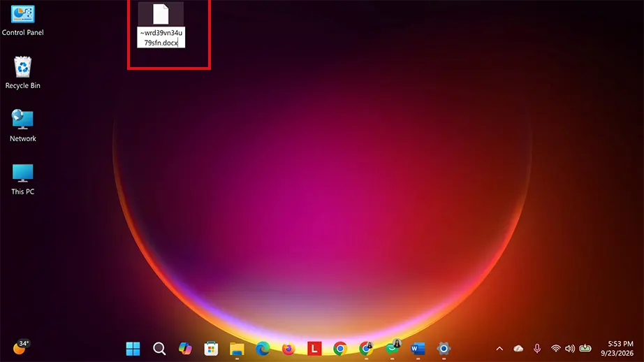This screenshot has width=644, height=362.
Task: Open taskbar Search
Action: click(x=159, y=349)
